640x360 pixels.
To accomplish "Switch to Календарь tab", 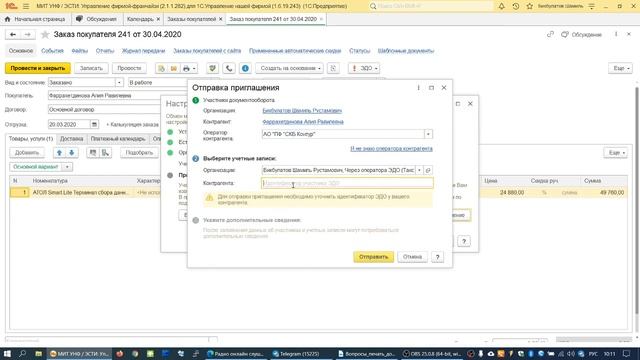I will click(x=143, y=19).
